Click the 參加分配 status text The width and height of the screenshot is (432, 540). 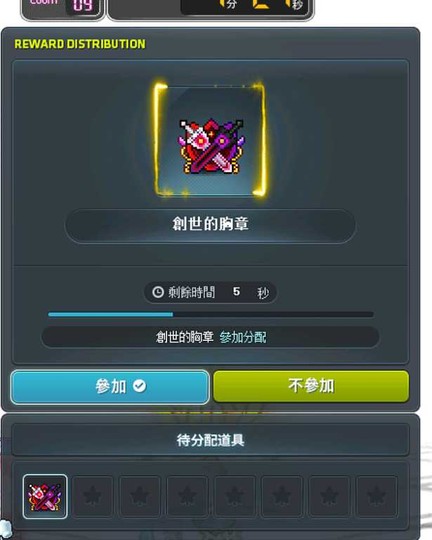click(243, 337)
